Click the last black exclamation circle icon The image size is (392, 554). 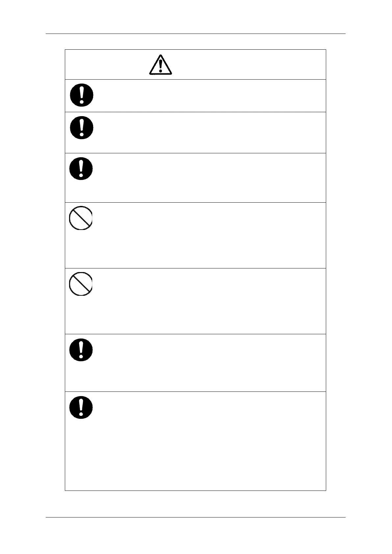[x=81, y=408]
